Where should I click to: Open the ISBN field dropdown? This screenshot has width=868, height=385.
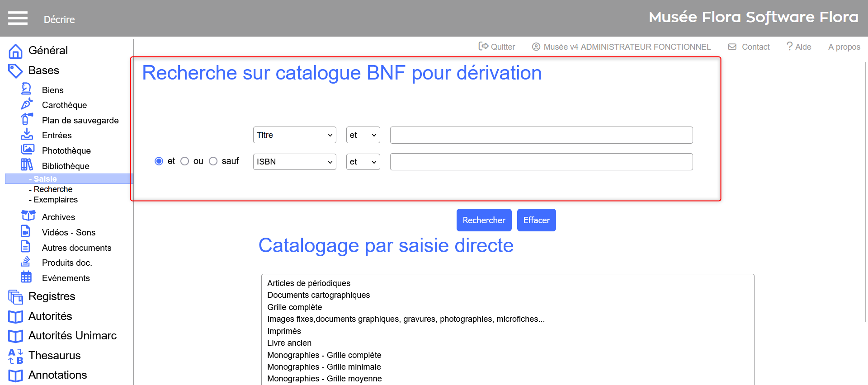coord(294,162)
